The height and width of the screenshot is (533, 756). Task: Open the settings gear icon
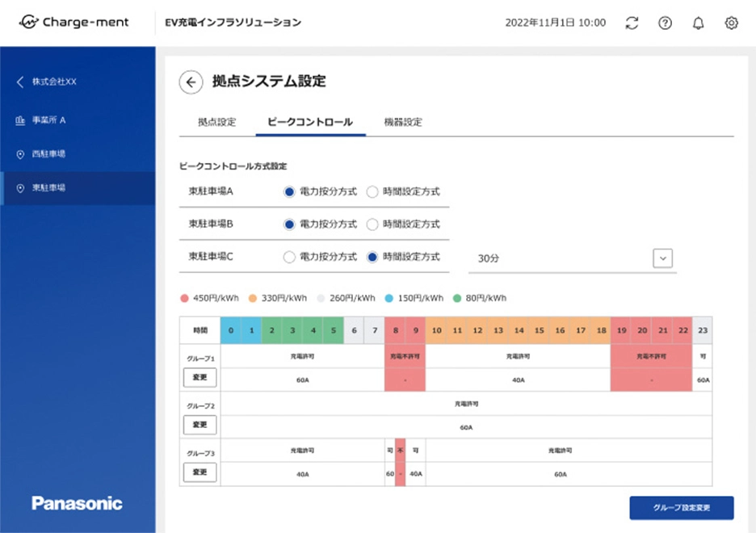(731, 23)
